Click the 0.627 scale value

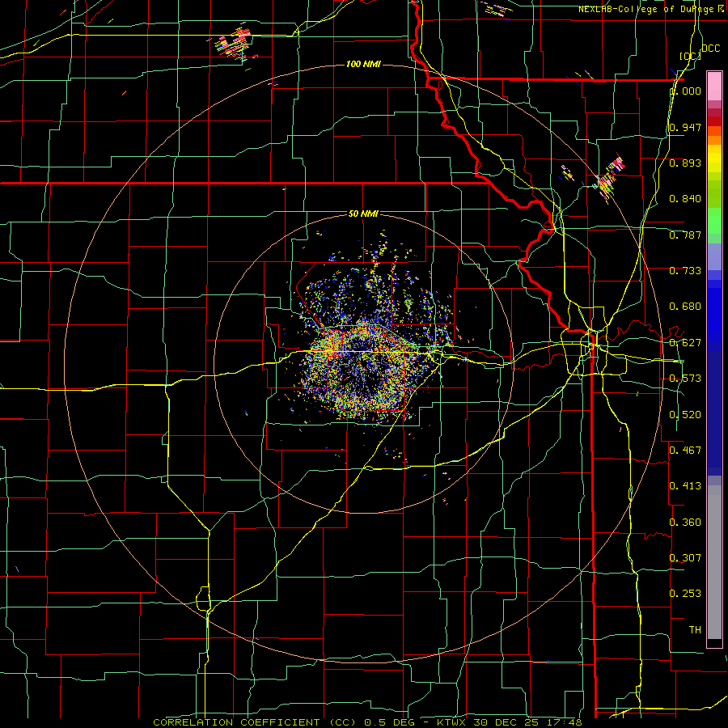pos(685,343)
